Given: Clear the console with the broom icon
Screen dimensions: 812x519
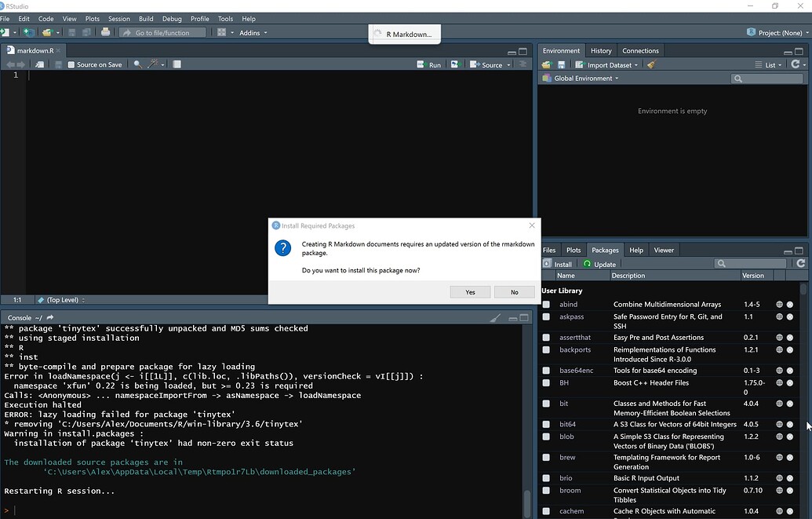Looking at the screenshot, I should tap(495, 318).
